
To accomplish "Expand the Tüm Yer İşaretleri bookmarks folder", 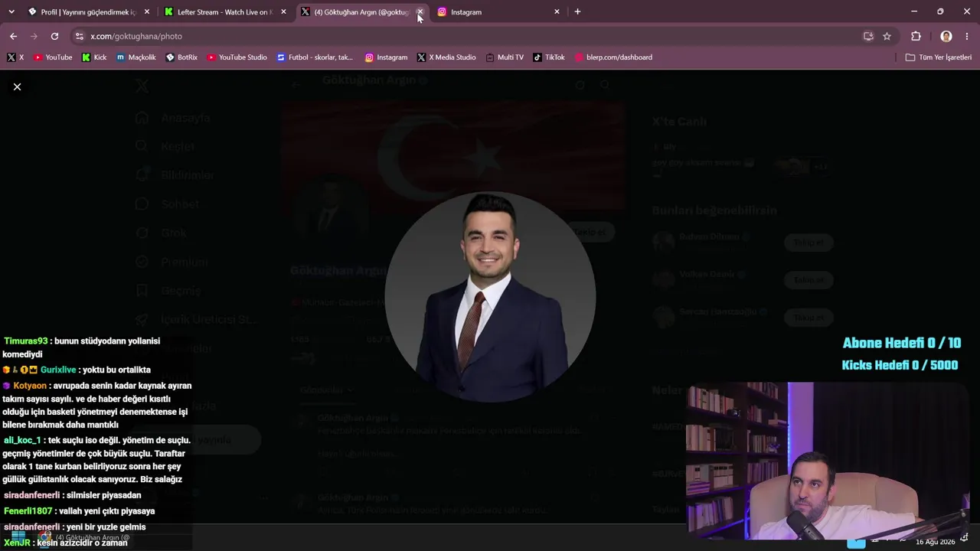I will 938,57.
